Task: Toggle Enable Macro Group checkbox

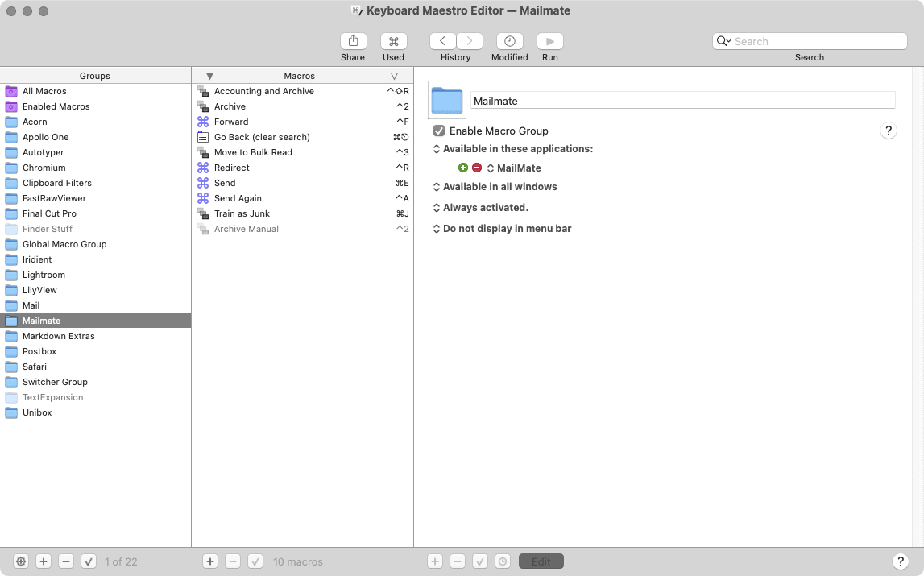Action: [x=439, y=131]
